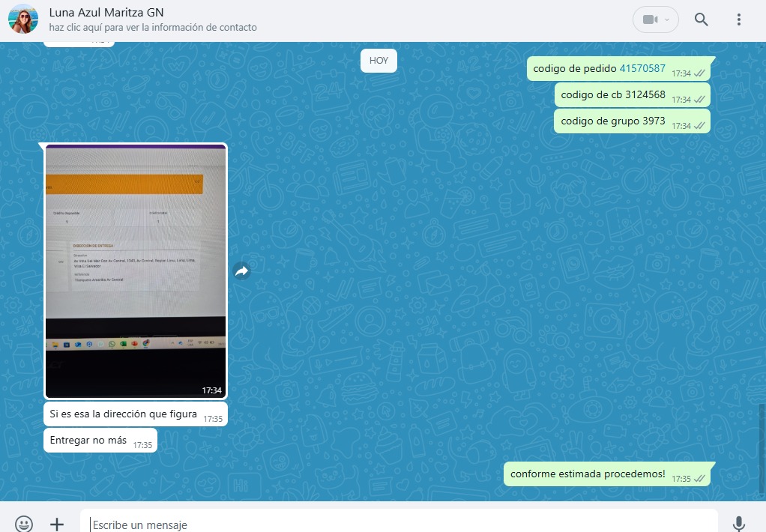Search within this chat conversation
The width and height of the screenshot is (766, 532).
701,20
